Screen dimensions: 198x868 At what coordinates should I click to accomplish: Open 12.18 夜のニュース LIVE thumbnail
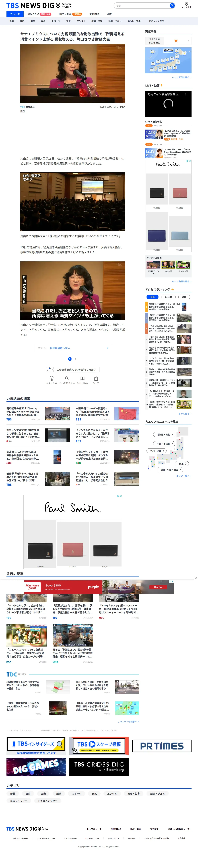point(154,134)
